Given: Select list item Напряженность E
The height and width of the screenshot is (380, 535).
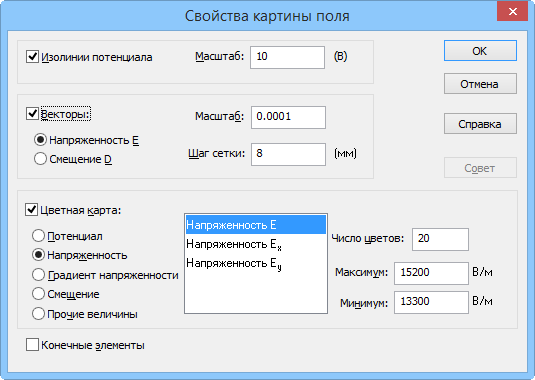Looking at the screenshot, I should pyautogui.click(x=256, y=225).
